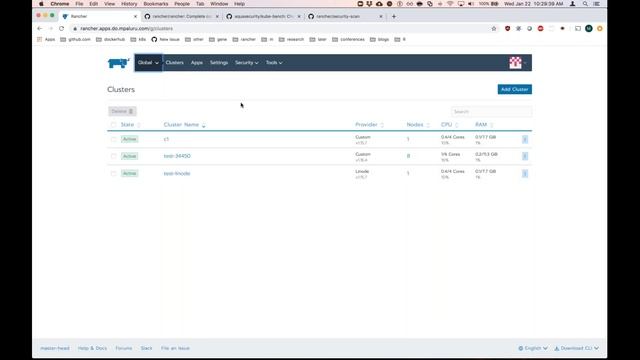The height and width of the screenshot is (360, 640).
Task: Open the History menu in menu bar
Action: (x=129, y=4)
